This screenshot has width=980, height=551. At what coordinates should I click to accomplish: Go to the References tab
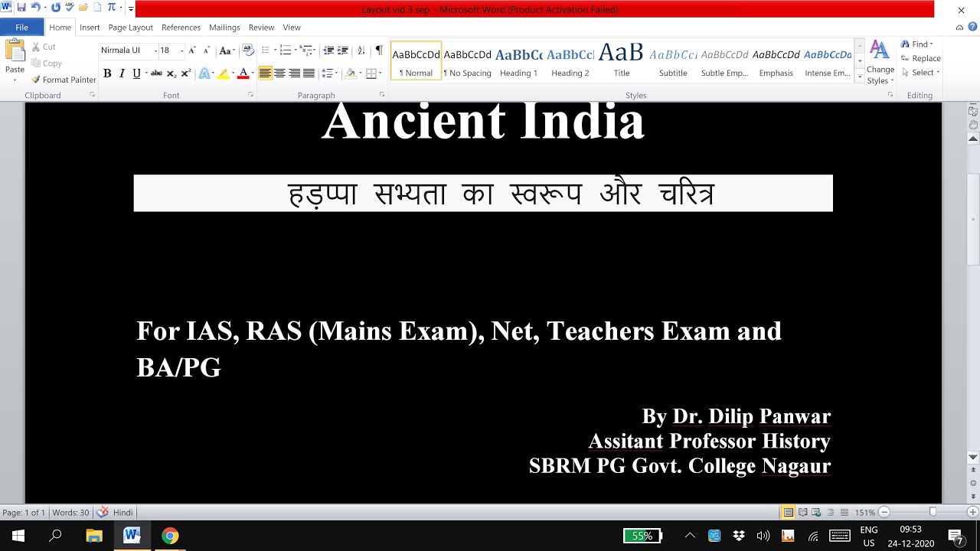(x=181, y=28)
